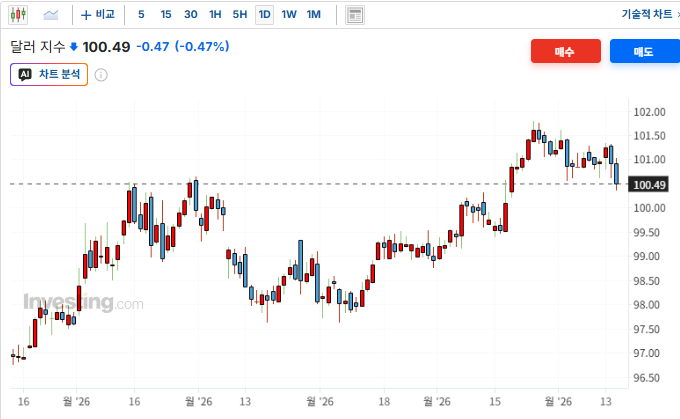This screenshot has width=680, height=419.
Task: Click the 97.00 price axis label
Action: click(649, 354)
